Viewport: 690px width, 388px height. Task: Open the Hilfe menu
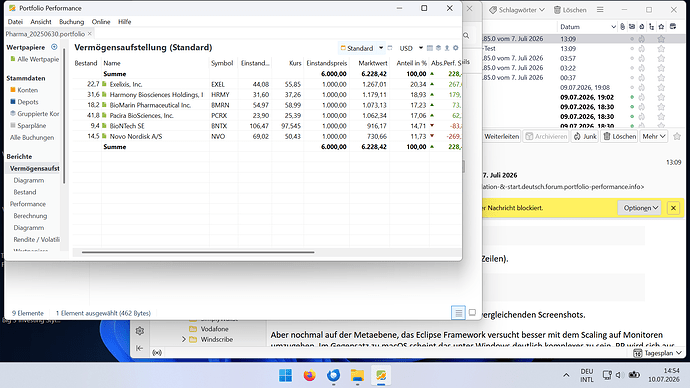[x=125, y=22]
